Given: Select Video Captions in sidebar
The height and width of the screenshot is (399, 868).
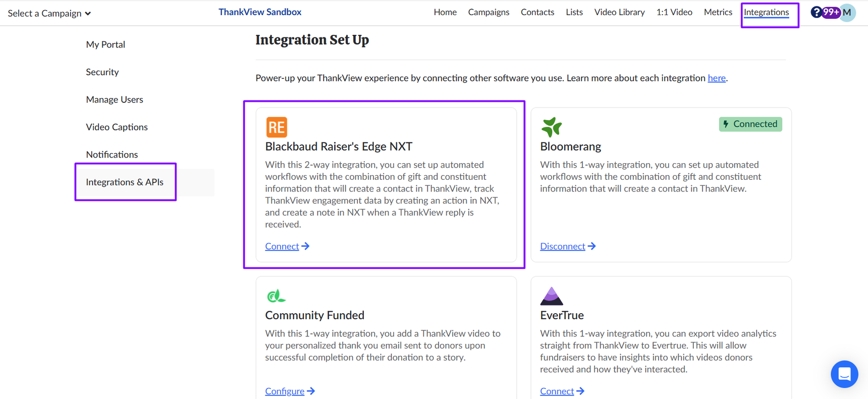Looking at the screenshot, I should coord(117,127).
